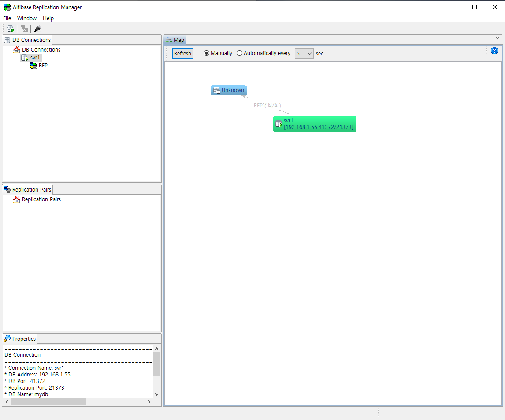The width and height of the screenshot is (505, 420).
Task: Click the plug connect icon in toolbar
Action: (x=38, y=29)
